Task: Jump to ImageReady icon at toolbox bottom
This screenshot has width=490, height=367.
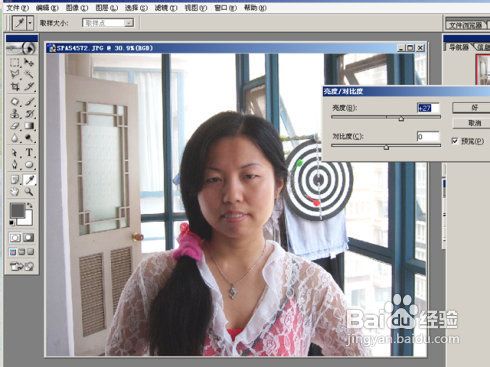Action: click(22, 266)
